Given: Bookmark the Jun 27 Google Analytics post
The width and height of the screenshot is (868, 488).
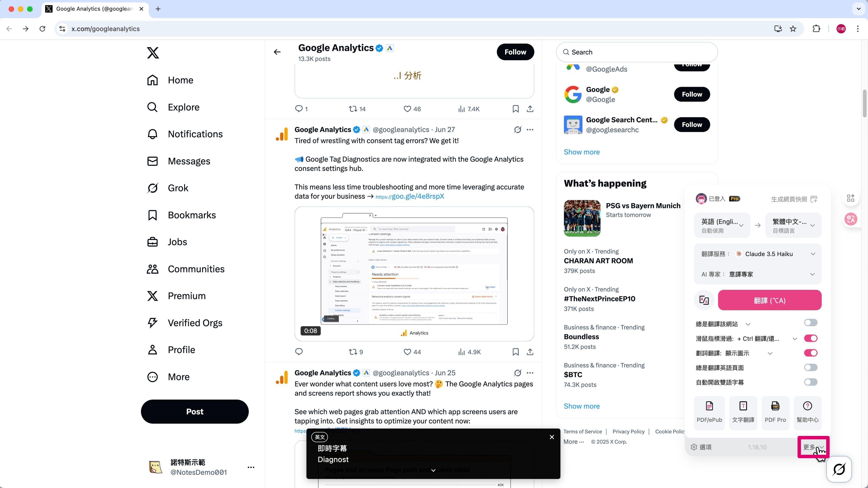Looking at the screenshot, I should tap(515, 352).
